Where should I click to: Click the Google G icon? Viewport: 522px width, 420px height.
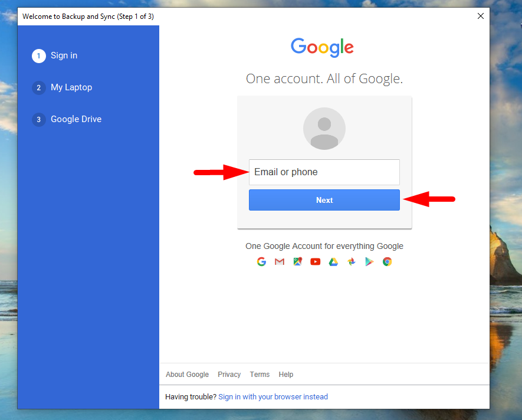(261, 262)
